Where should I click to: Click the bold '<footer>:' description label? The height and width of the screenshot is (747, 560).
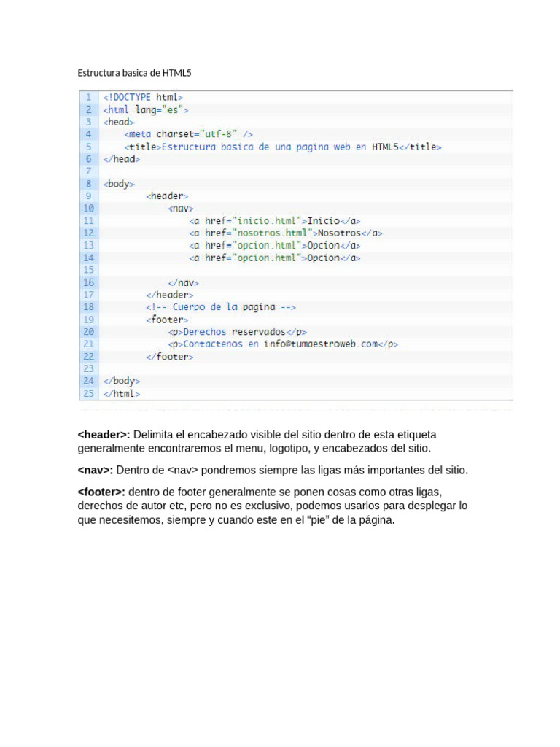[x=101, y=492]
